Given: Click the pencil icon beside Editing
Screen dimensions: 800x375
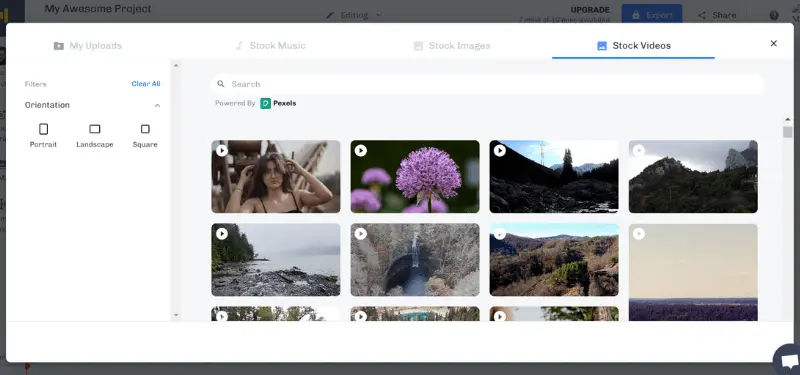Looking at the screenshot, I should [330, 15].
